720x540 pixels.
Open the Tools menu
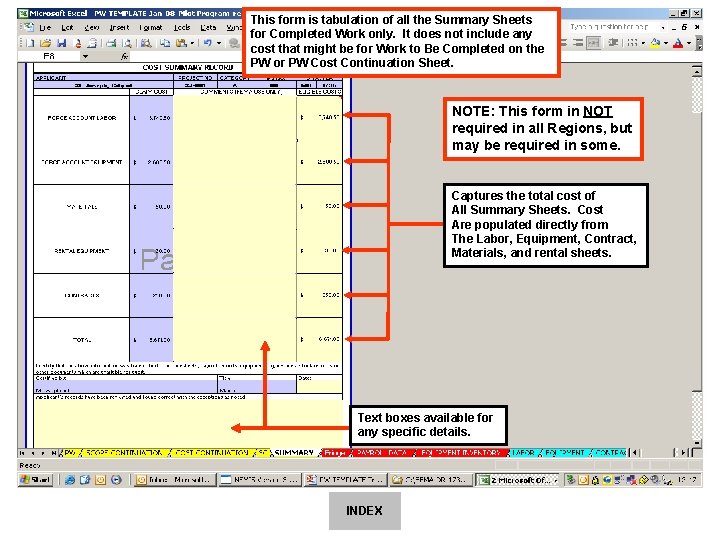[182, 28]
